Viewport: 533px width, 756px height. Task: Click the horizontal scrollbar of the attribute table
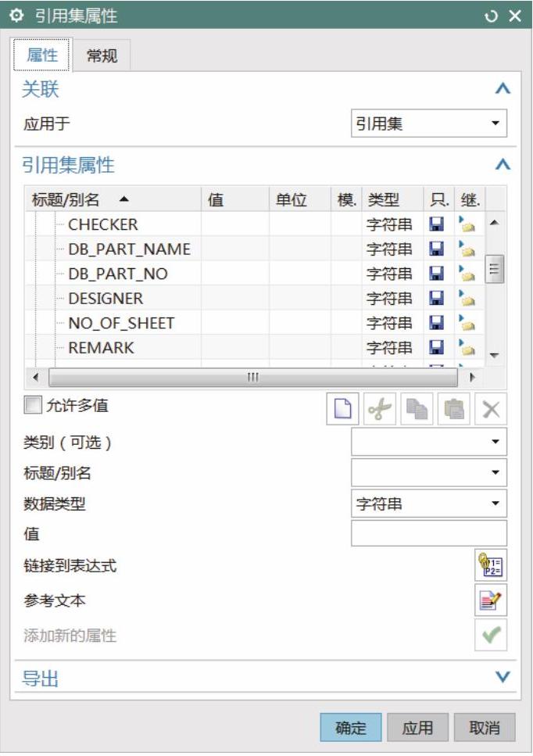(252, 377)
